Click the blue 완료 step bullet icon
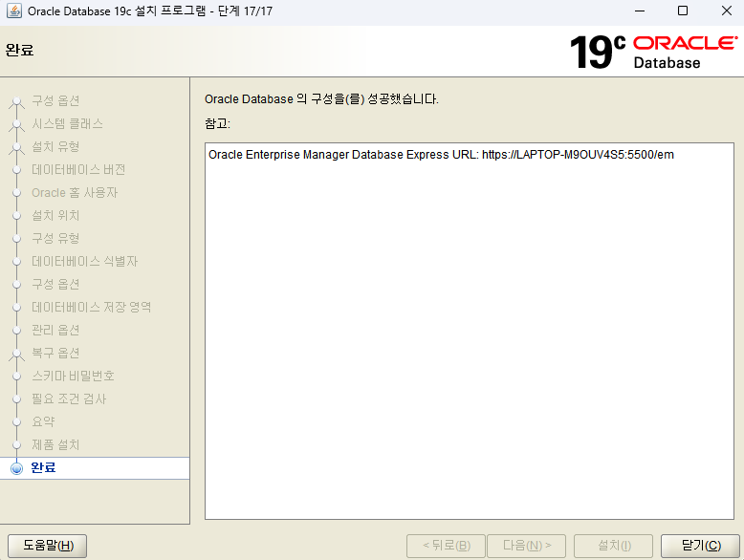Viewport: 744px width, 560px height. point(16,468)
